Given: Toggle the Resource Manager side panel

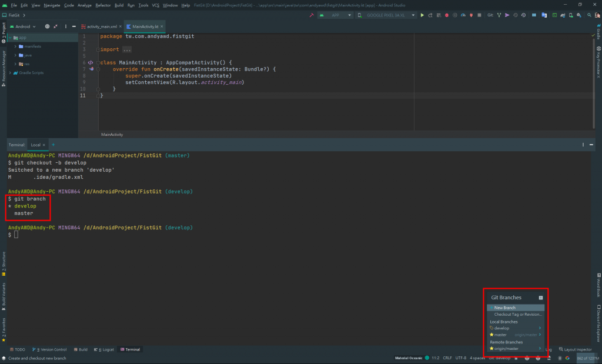Looking at the screenshot, I should pyautogui.click(x=4, y=68).
